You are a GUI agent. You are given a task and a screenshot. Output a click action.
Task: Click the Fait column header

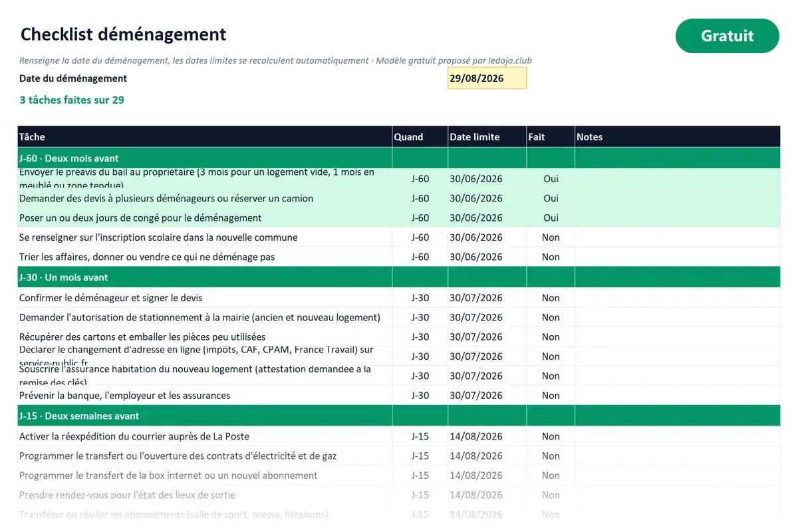tap(551, 136)
